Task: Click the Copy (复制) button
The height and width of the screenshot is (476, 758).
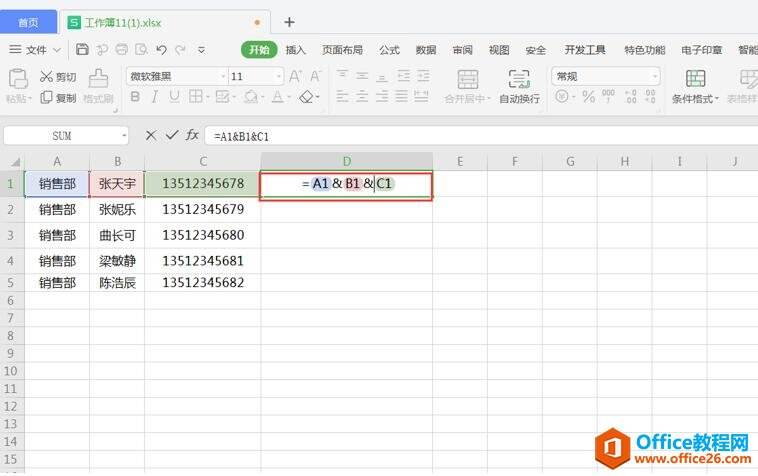Action: [58, 98]
